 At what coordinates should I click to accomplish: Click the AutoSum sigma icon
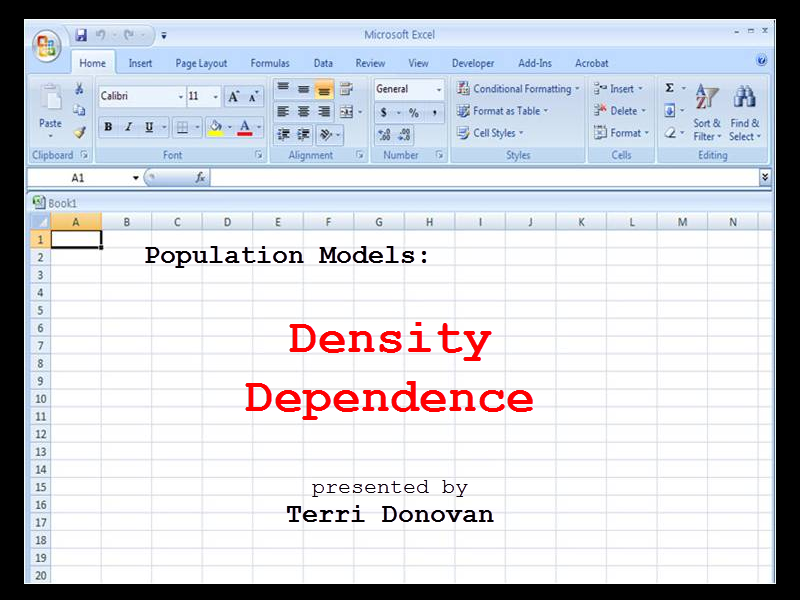[670, 88]
